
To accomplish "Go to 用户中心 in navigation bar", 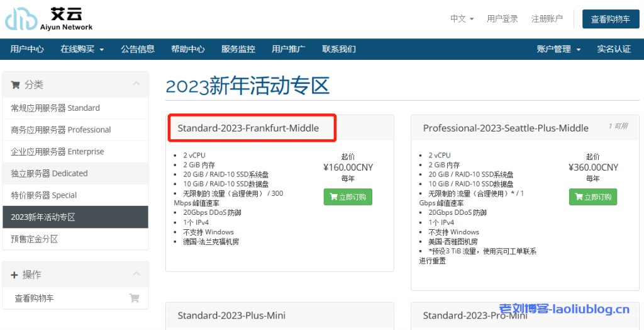I will [27, 49].
